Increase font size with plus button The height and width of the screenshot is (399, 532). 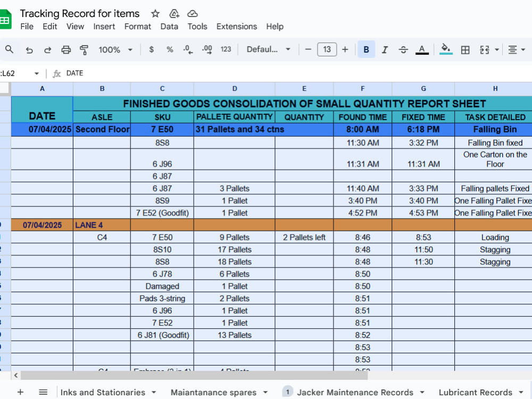[345, 49]
